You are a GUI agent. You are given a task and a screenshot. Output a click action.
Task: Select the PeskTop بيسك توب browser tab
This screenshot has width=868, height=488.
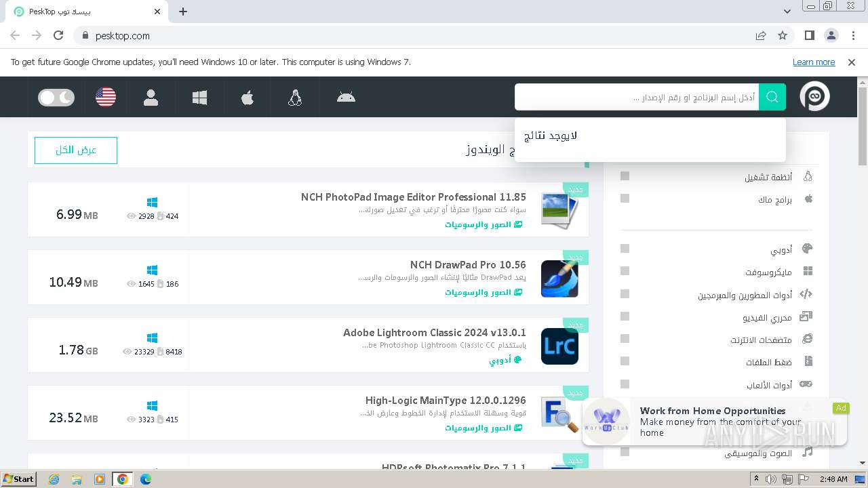87,12
